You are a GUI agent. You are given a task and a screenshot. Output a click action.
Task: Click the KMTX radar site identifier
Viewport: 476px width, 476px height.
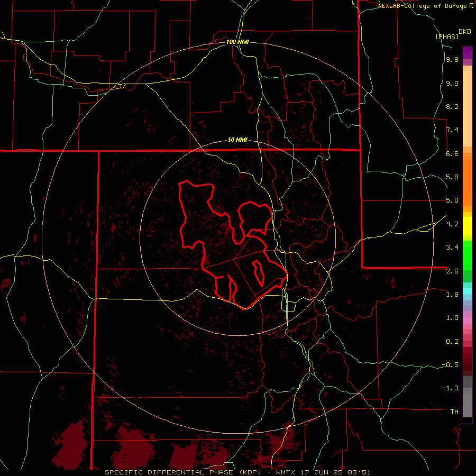pyautogui.click(x=286, y=472)
